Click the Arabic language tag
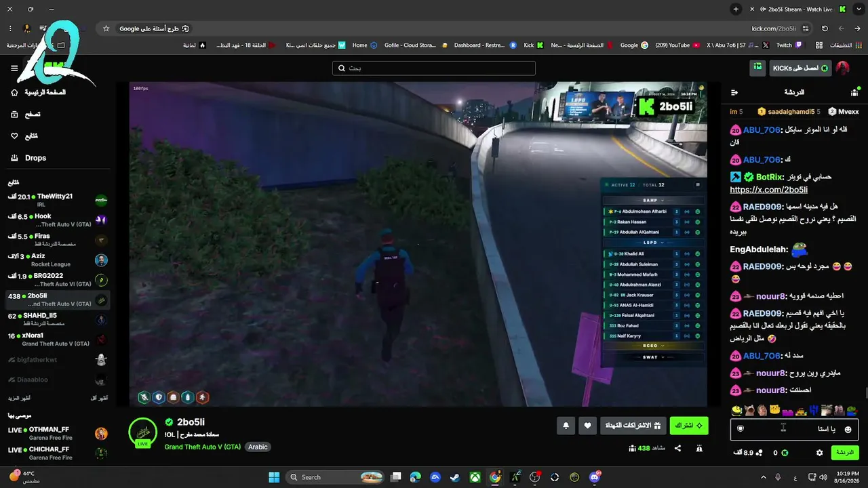 (x=258, y=447)
